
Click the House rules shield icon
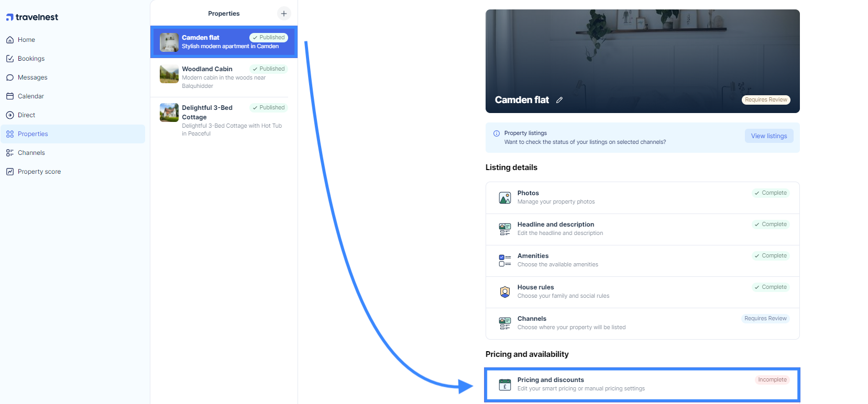505,292
